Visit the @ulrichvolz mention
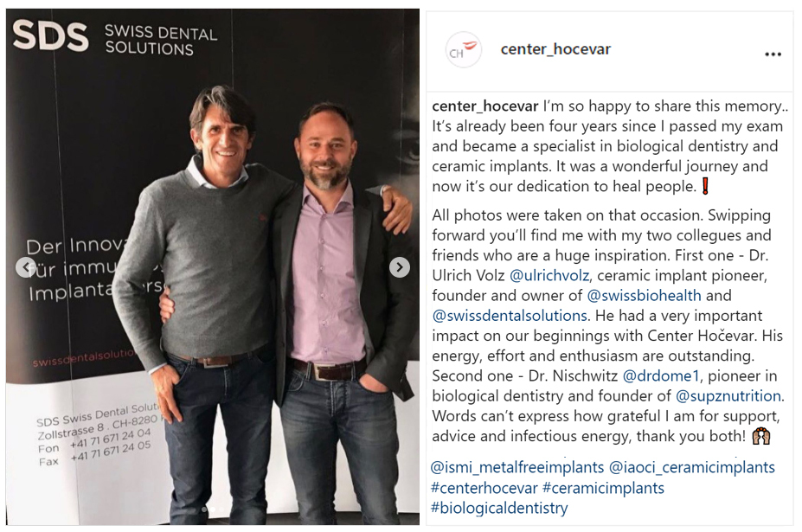Screen dimensions: 802x532 tap(549, 276)
